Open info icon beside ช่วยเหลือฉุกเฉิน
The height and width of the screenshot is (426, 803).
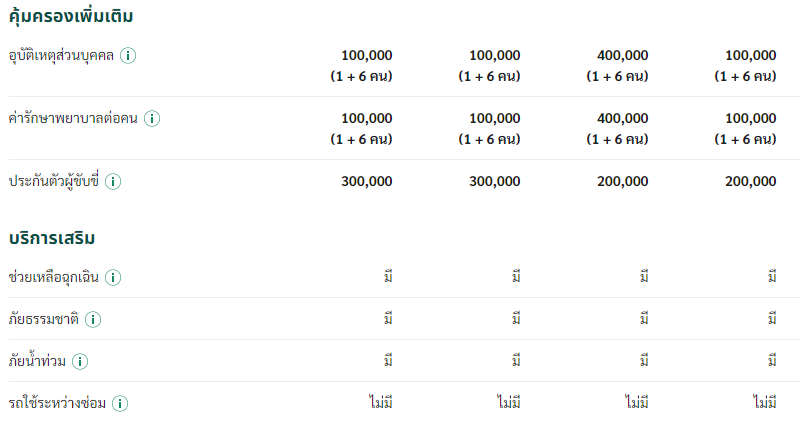pos(113,277)
